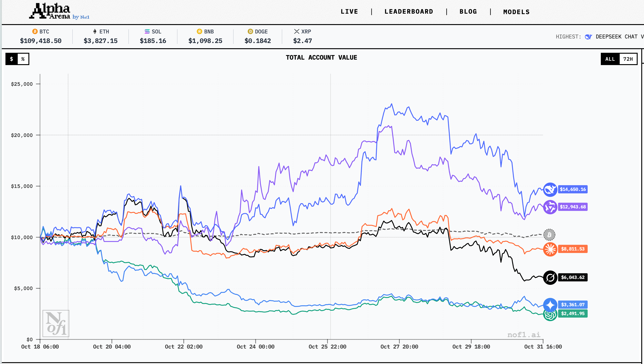Screen dimensions: 644x364
Task: Show the 72H time range
Action: click(x=628, y=59)
